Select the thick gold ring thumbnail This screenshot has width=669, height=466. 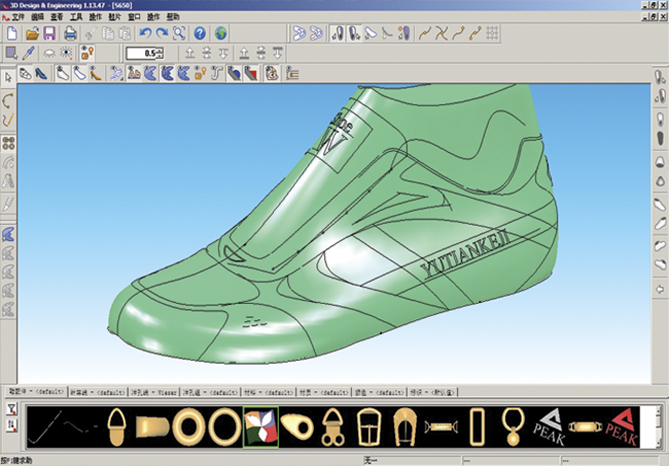pyautogui.click(x=188, y=427)
